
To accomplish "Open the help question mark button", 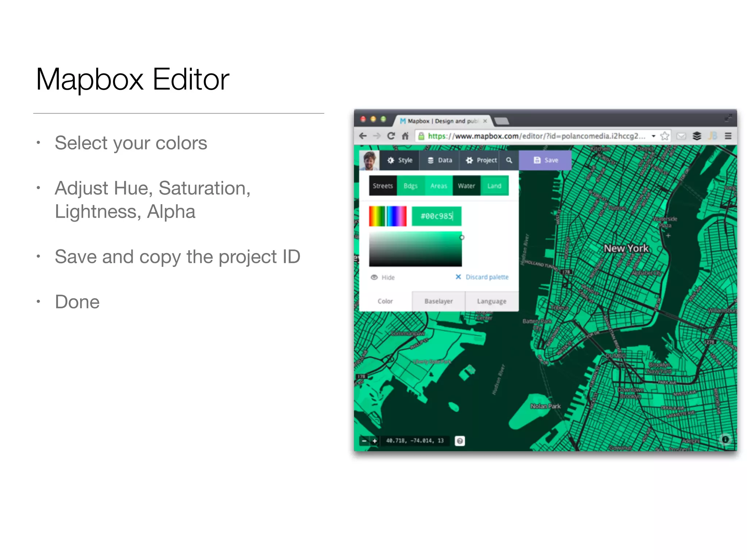I will pos(460,441).
